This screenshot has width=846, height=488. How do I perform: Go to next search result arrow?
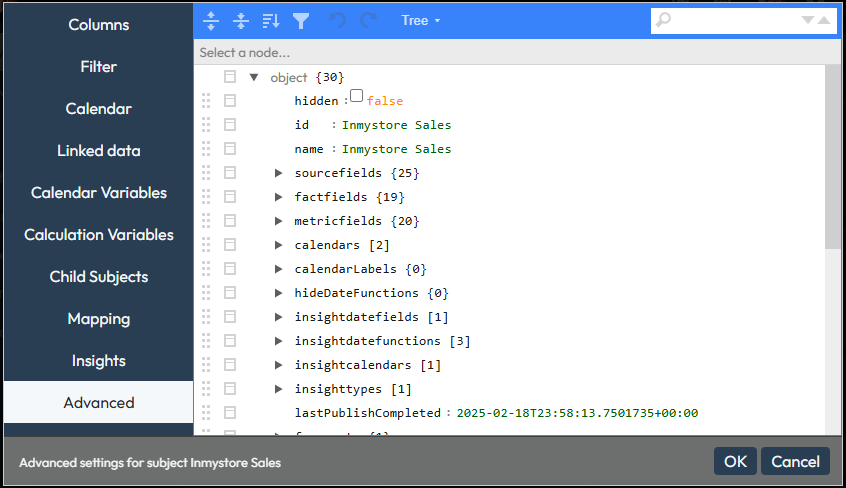tap(808, 20)
